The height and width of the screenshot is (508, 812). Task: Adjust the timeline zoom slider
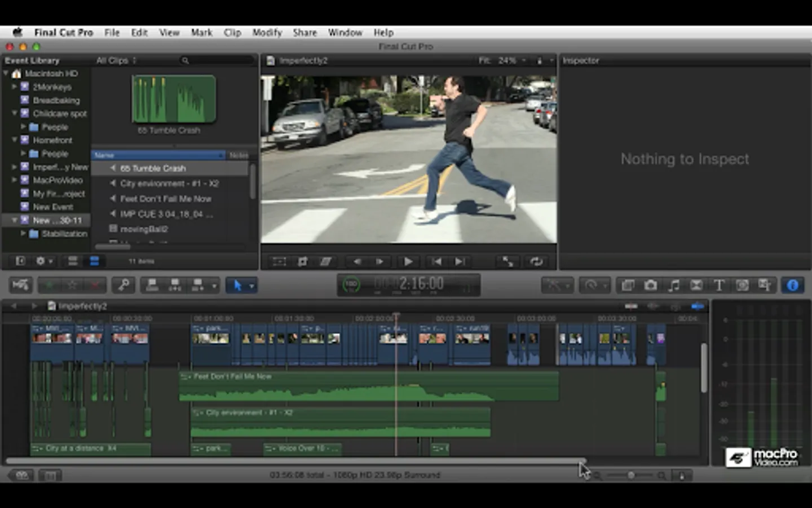[x=630, y=475]
